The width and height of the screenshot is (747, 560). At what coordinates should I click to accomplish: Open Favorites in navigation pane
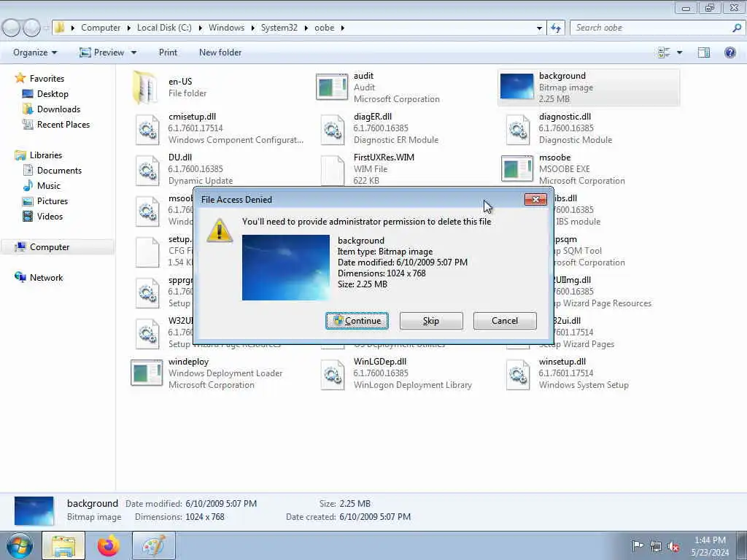pyautogui.click(x=47, y=79)
